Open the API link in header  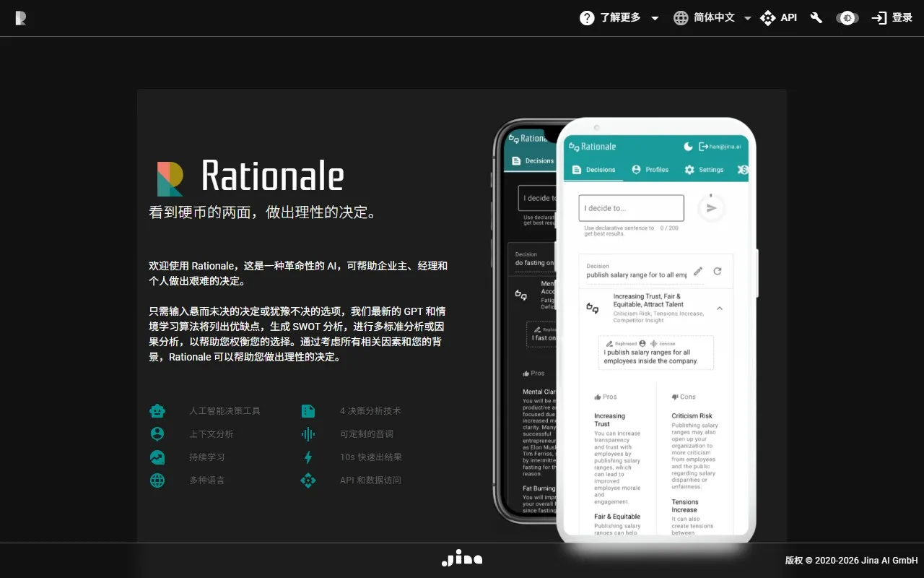pyautogui.click(x=778, y=18)
